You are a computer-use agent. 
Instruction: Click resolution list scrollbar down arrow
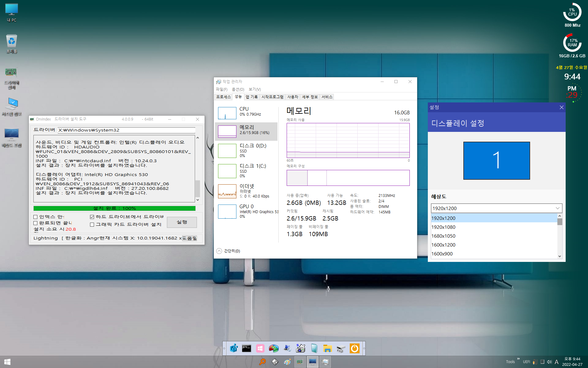point(560,256)
